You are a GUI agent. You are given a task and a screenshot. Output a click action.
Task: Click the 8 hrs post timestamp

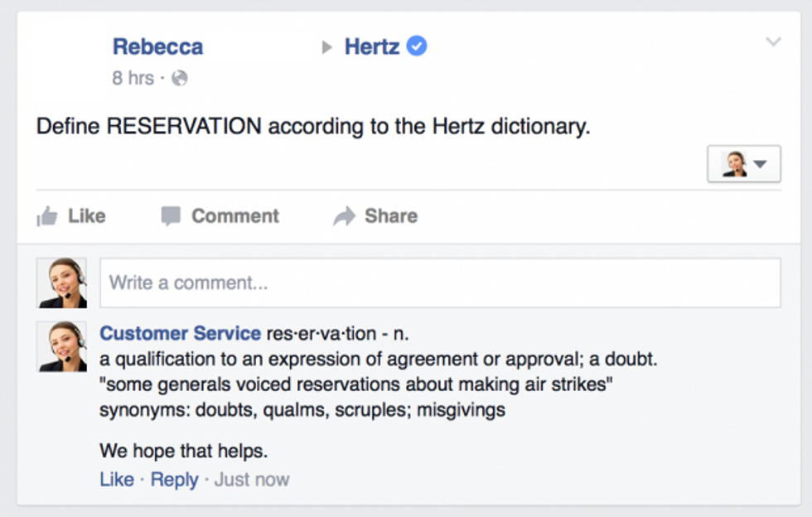click(x=133, y=78)
